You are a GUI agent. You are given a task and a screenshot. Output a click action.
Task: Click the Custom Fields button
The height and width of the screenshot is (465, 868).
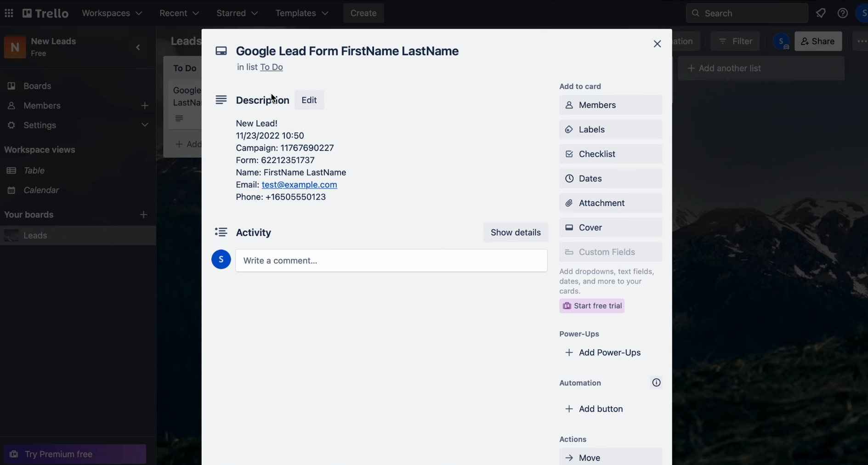pyautogui.click(x=611, y=252)
